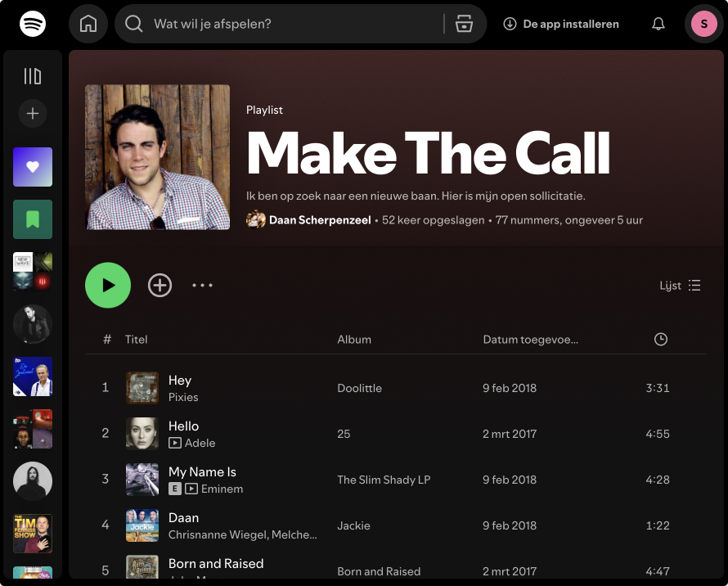The width and height of the screenshot is (728, 586).
Task: Click the notification bell icon
Action: coord(658,24)
